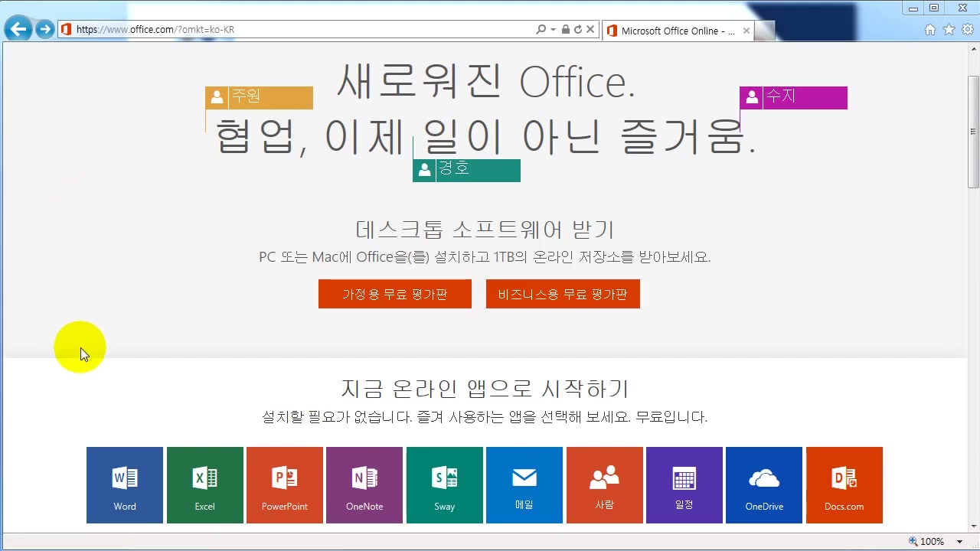The width and height of the screenshot is (980, 551).
Task: Expand the browser Tools gear menu
Action: coord(966,29)
